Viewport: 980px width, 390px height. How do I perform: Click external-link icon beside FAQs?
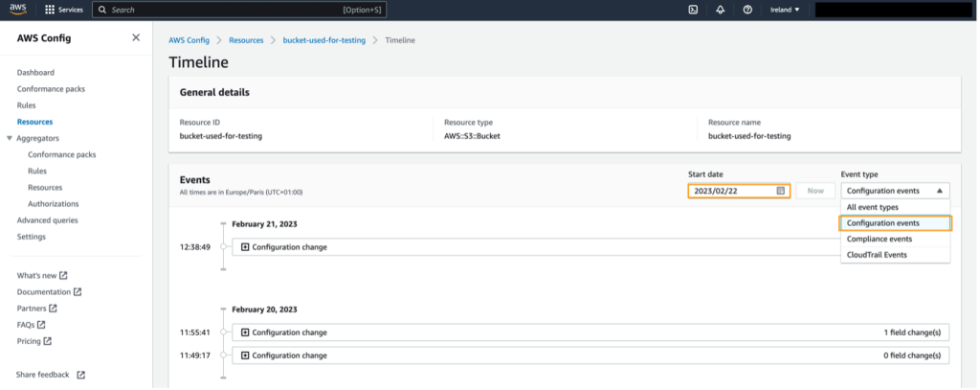click(41, 324)
